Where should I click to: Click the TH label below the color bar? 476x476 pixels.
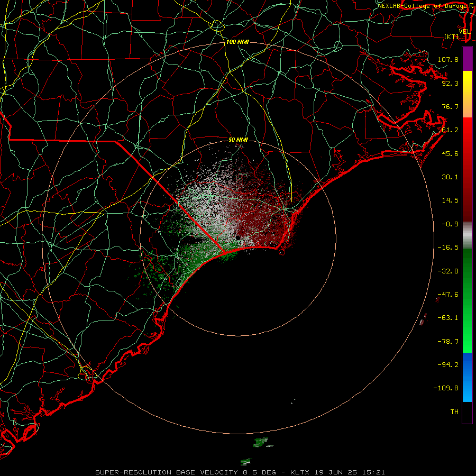[x=454, y=411]
